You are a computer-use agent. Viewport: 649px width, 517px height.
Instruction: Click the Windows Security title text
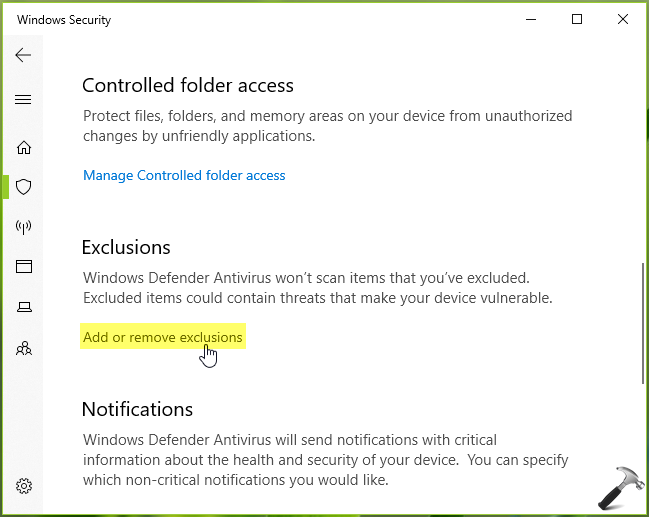[64, 20]
